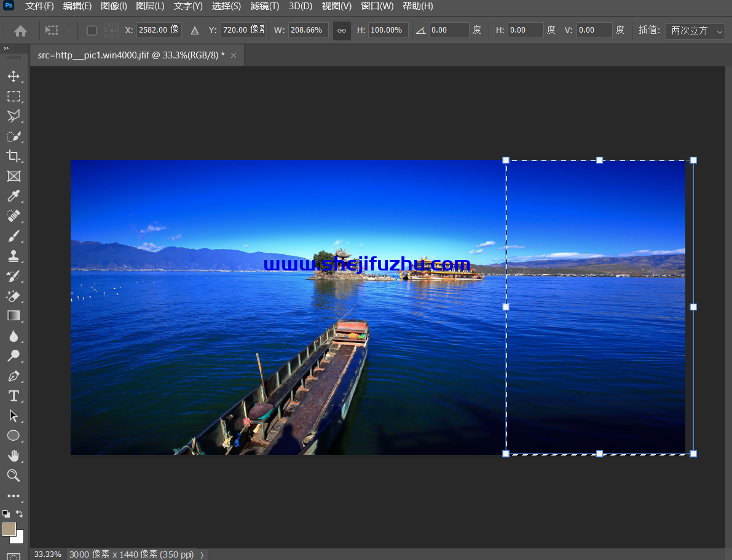Screen dimensions: 732x560
Task: Close the pic1.win4000.jfif document tab
Action: [234, 55]
